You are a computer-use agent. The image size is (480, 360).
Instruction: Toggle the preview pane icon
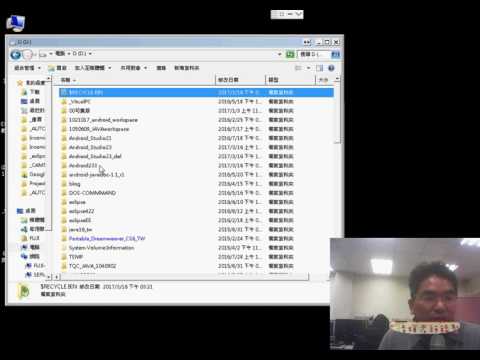point(319,68)
